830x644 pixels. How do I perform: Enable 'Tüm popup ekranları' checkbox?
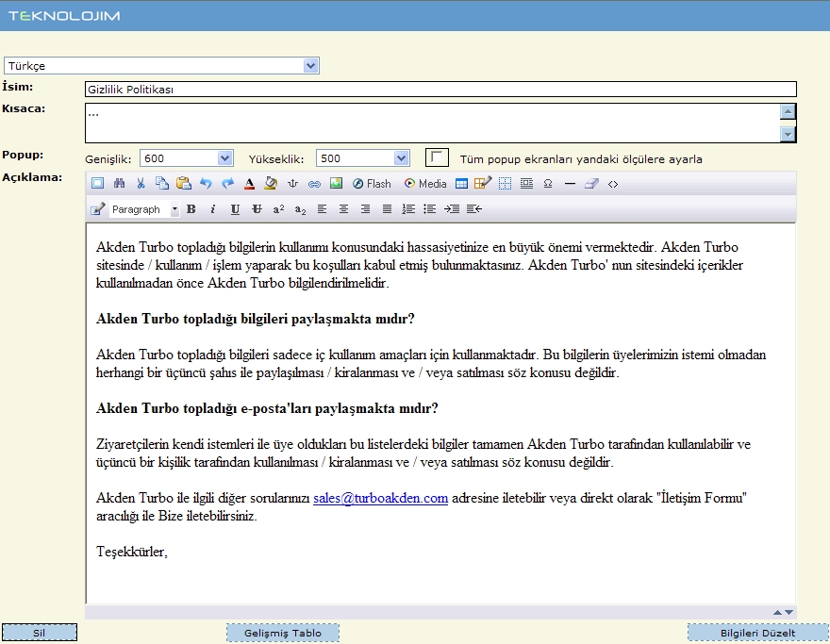pos(437,157)
